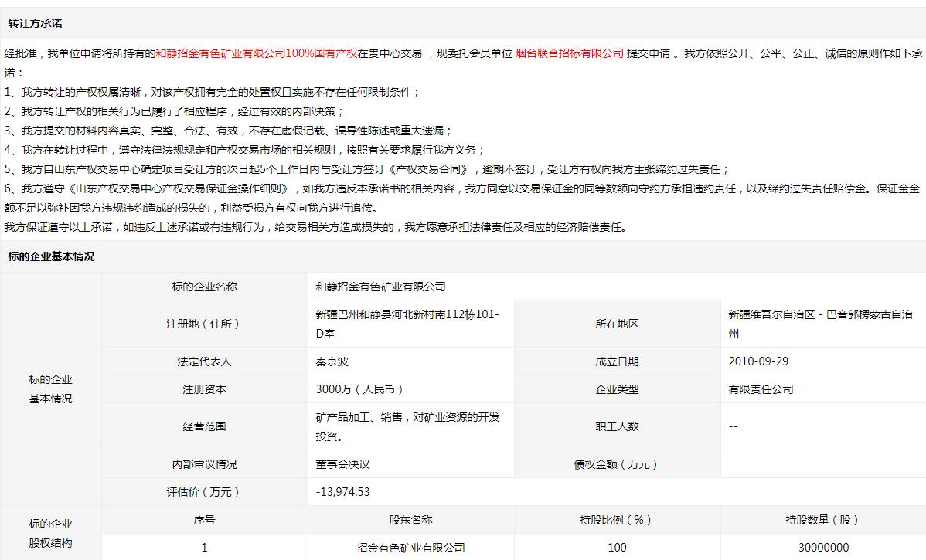
Task: Click the 法定代表人 label cell
Action: [x=204, y=361]
